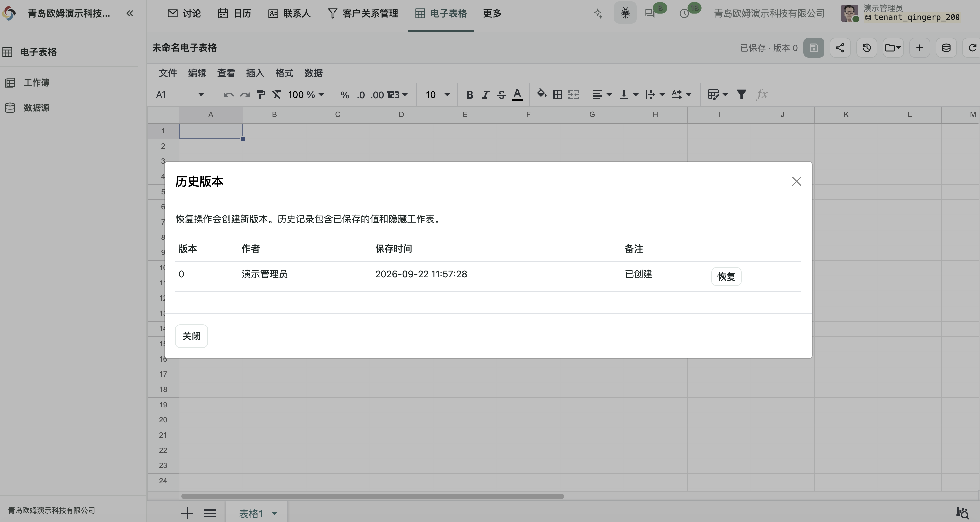Go to 客户关系管理 app
The width and height of the screenshot is (980, 522).
(363, 13)
